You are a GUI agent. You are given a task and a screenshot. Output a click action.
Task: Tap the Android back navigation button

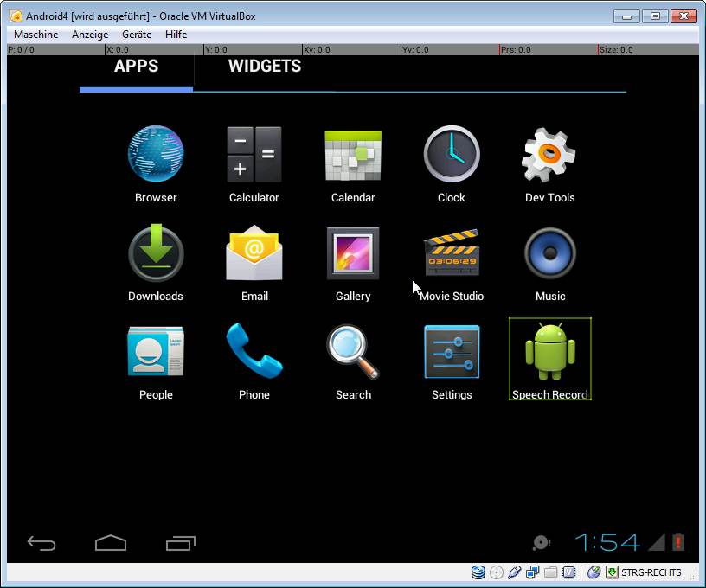(x=42, y=543)
